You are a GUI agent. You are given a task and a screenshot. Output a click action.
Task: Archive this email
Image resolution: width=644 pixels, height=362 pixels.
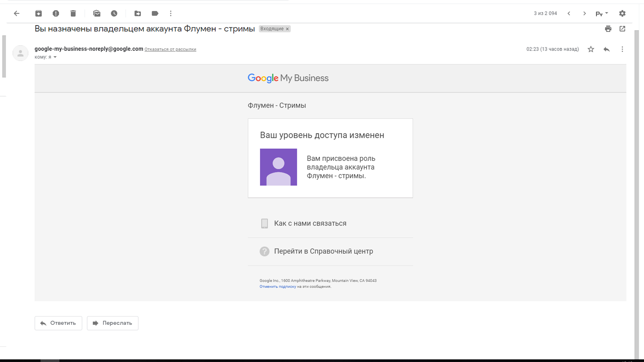(x=39, y=13)
